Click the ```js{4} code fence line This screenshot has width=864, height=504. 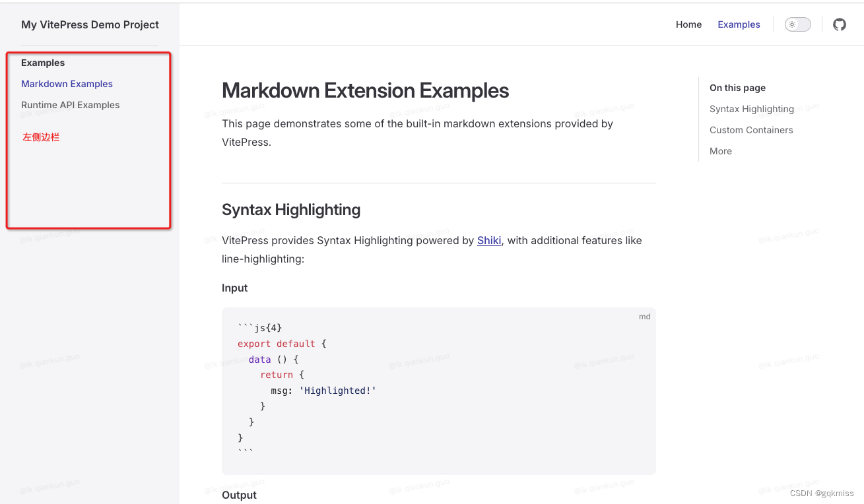(x=259, y=328)
